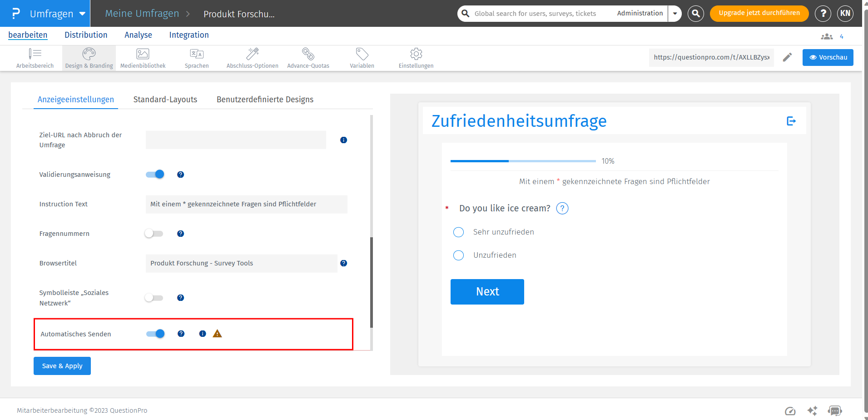The image size is (868, 420).
Task: Click help icon next to Fragennummern
Action: (180, 234)
